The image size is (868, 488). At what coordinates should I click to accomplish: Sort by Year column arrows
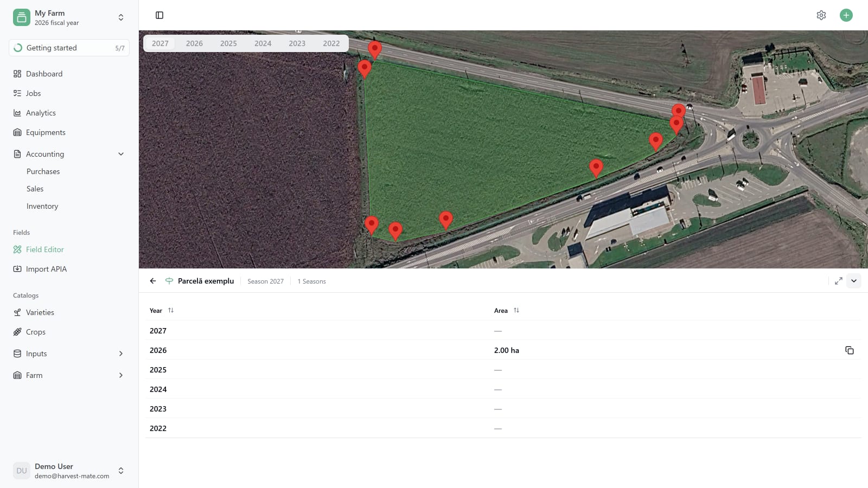(171, 310)
